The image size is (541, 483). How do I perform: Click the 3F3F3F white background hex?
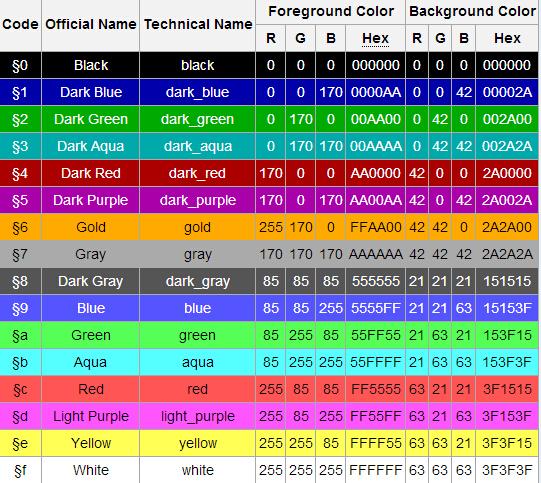click(507, 470)
